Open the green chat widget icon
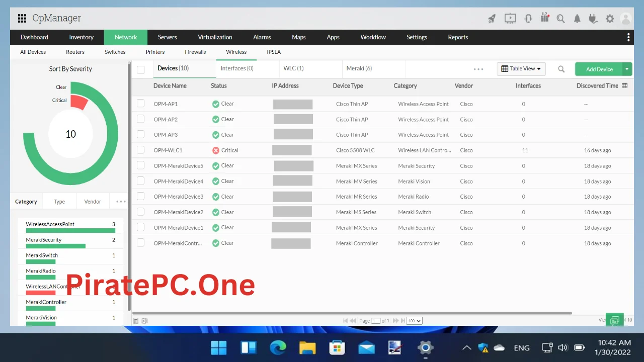Screen dimensions: 644x362 [614, 320]
